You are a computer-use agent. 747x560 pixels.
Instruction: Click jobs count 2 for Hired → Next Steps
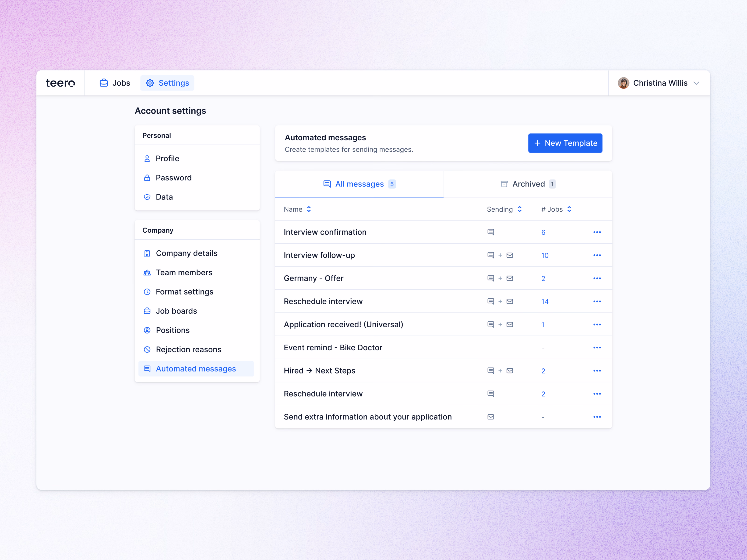pos(543,371)
